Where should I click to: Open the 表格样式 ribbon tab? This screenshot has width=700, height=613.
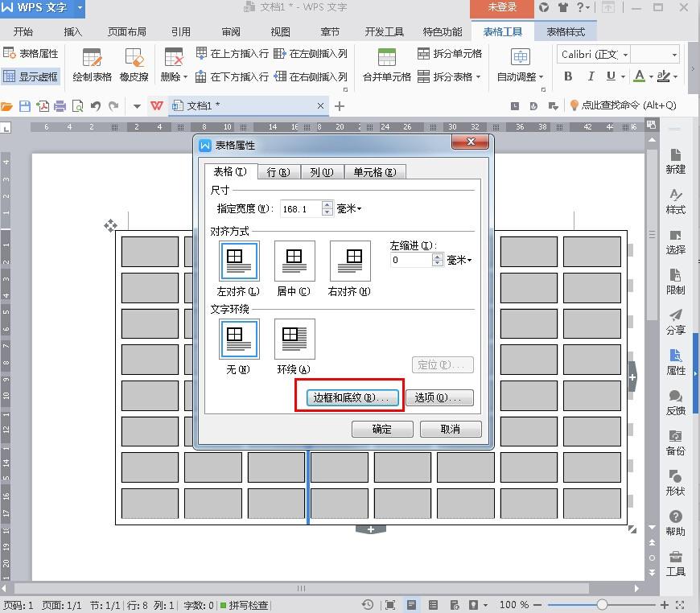(x=566, y=32)
